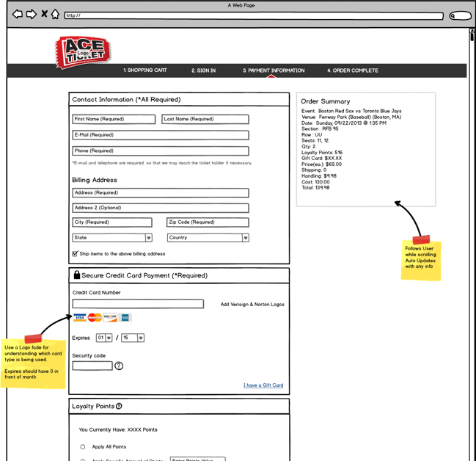Screen dimensions: 476x461
Task: Select 3. Payment Information step
Action: (x=274, y=70)
